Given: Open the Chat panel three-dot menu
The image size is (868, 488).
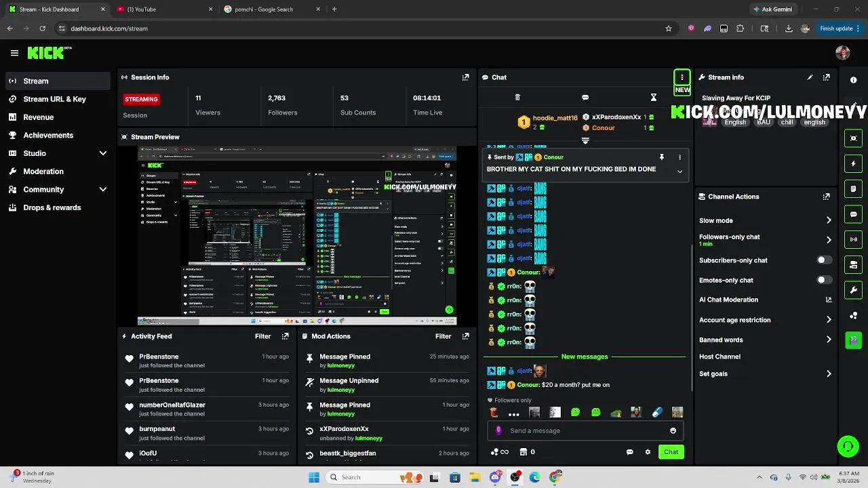Looking at the screenshot, I should pyautogui.click(x=682, y=77).
